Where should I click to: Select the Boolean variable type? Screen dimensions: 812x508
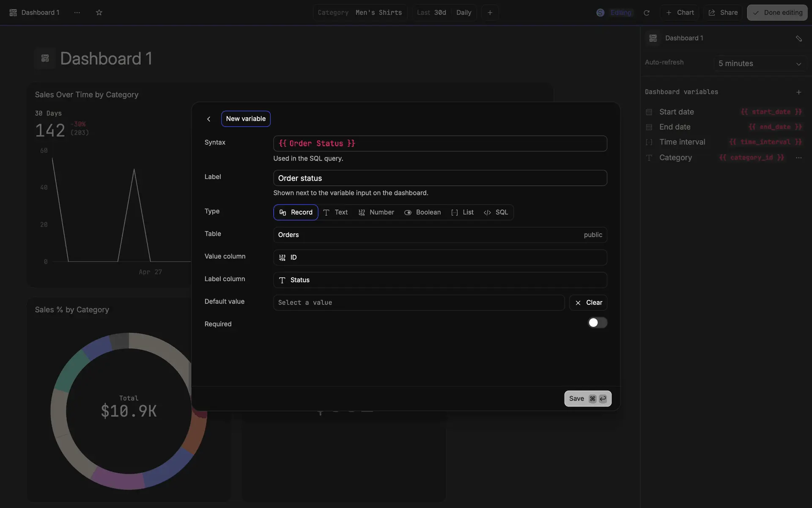422,213
